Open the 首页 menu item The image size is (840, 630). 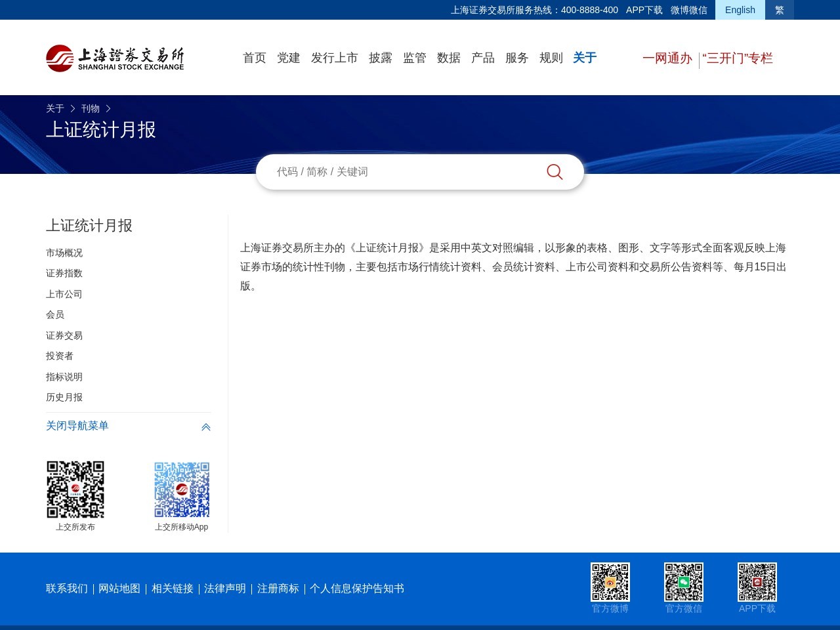point(255,58)
